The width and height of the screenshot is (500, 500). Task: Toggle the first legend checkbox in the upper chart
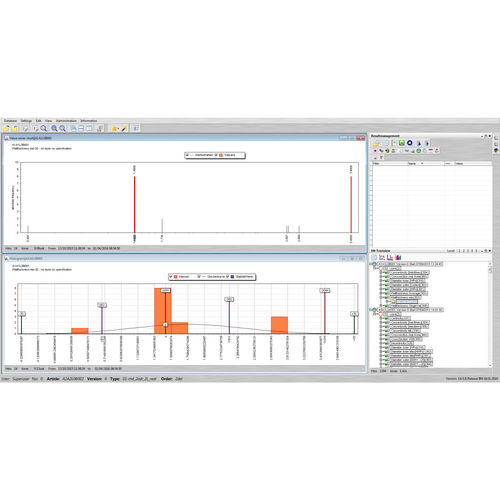click(187, 155)
